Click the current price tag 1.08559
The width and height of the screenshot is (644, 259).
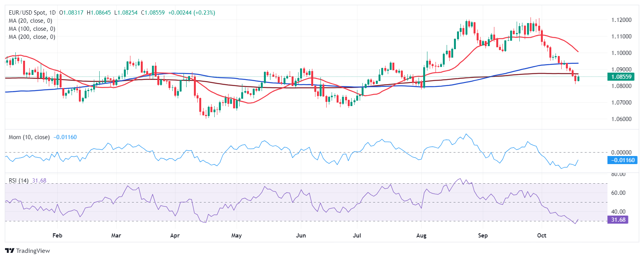coord(621,77)
